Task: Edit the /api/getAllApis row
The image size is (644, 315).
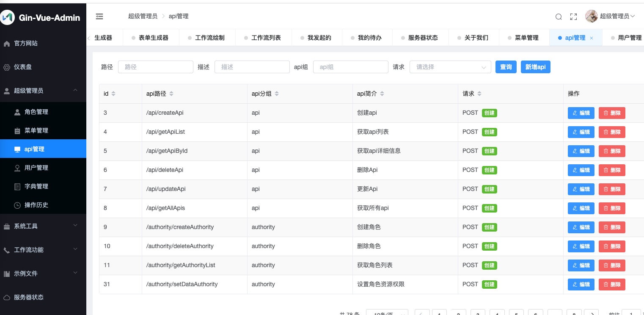Action: point(581,208)
